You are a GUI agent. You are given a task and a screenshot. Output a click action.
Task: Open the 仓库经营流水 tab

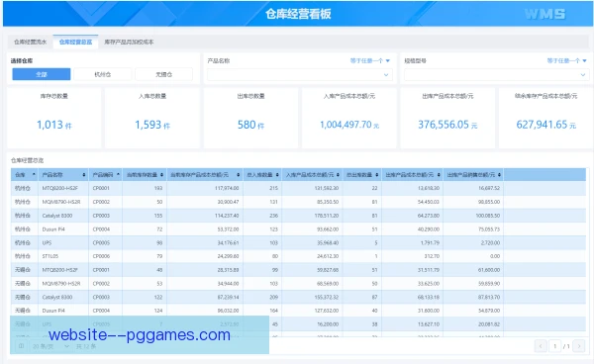point(30,42)
